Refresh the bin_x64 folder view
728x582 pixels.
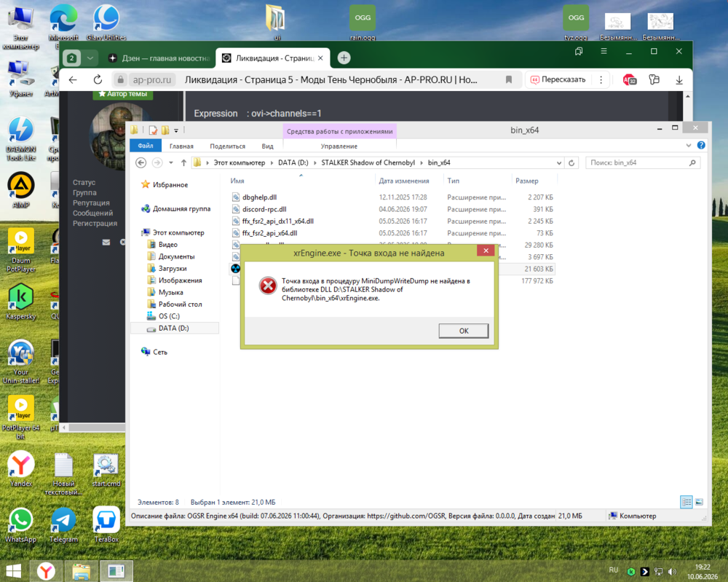click(x=571, y=162)
